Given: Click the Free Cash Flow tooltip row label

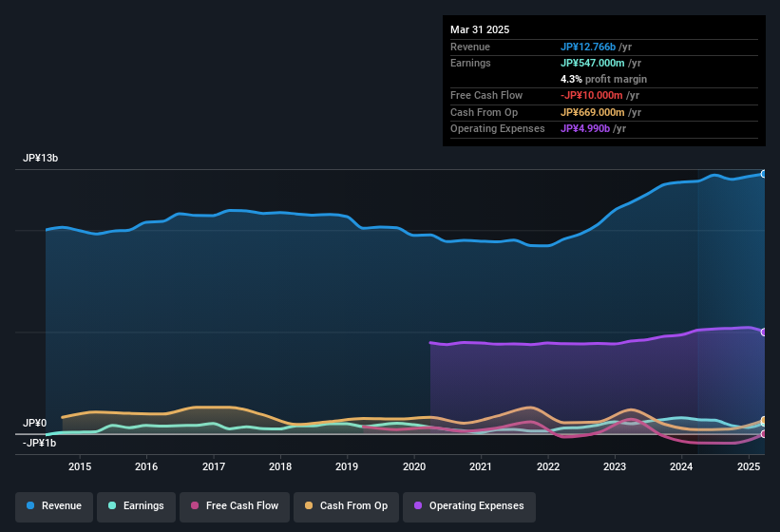Looking at the screenshot, I should 486,95.
